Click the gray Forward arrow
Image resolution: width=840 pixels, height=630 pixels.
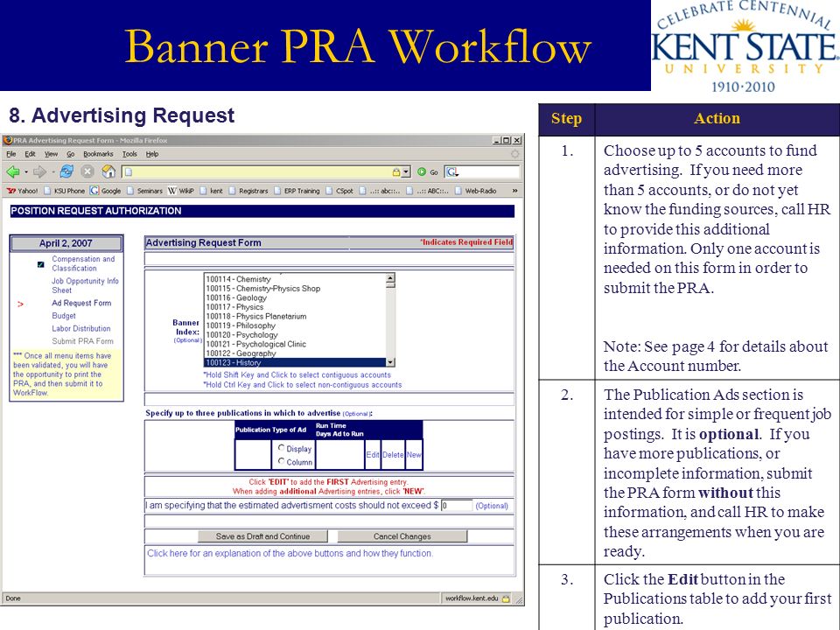click(x=39, y=172)
